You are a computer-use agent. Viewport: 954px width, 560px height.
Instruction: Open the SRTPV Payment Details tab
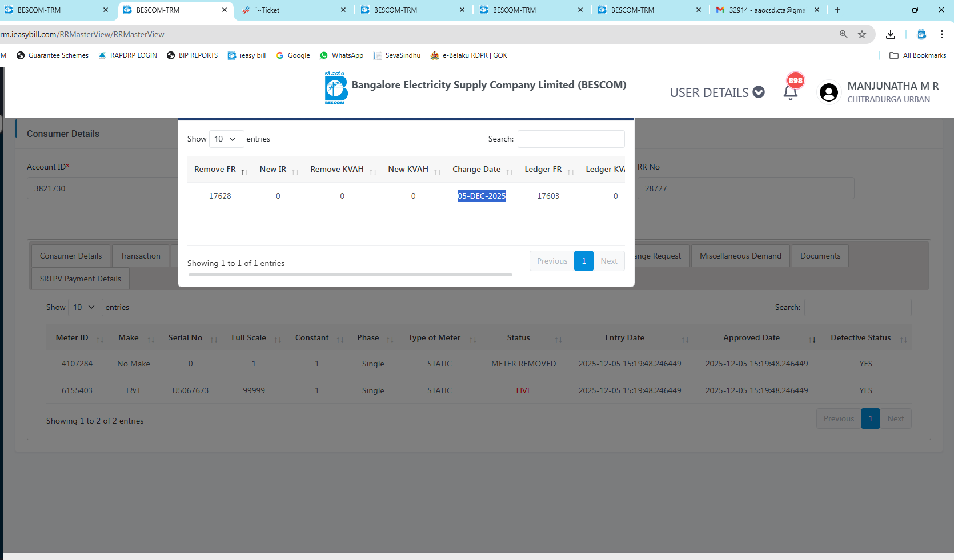pyautogui.click(x=81, y=279)
